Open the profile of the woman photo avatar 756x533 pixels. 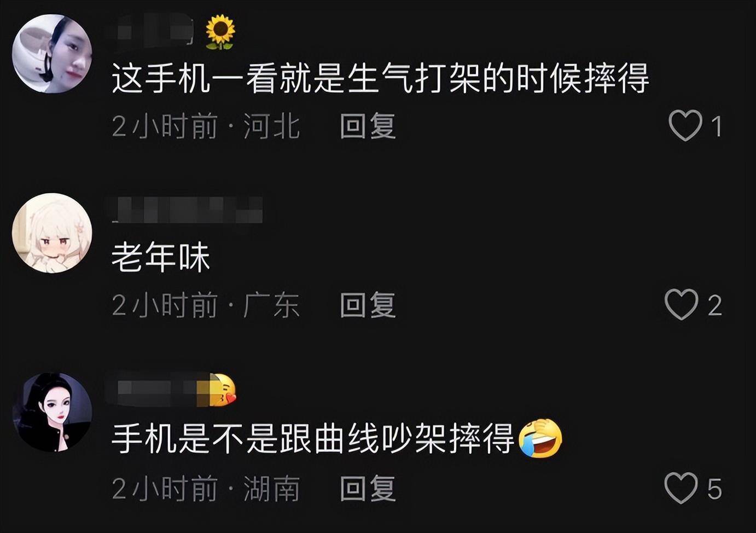pyautogui.click(x=52, y=54)
